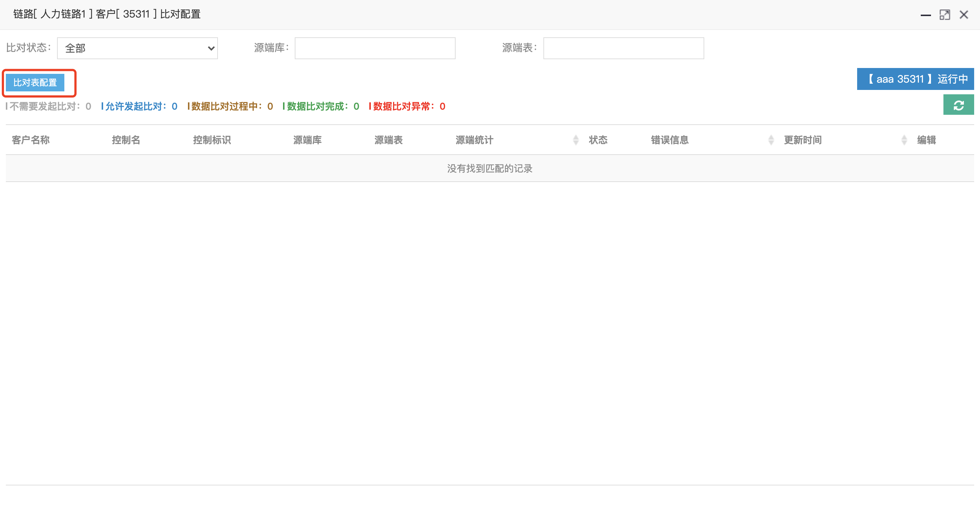This screenshot has width=980, height=522.
Task: Click the 编辑 column header
Action: (926, 140)
